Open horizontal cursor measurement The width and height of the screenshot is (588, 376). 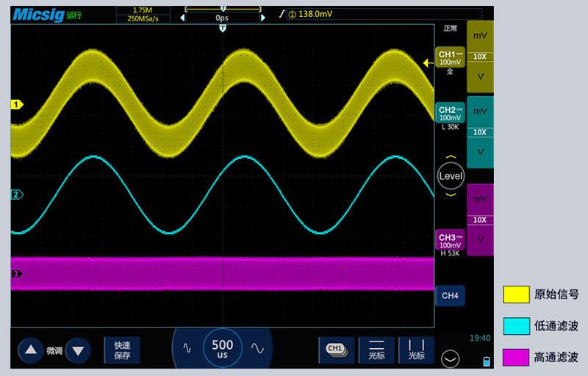(x=376, y=350)
